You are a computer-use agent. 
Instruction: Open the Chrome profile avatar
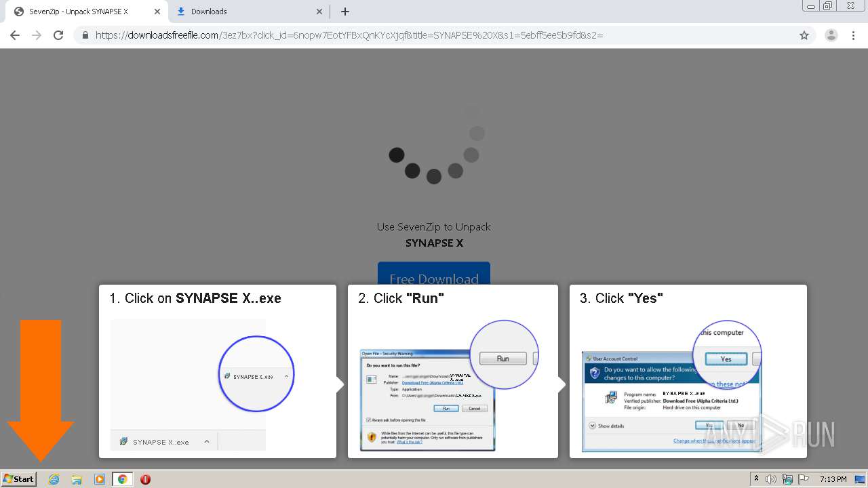(831, 35)
